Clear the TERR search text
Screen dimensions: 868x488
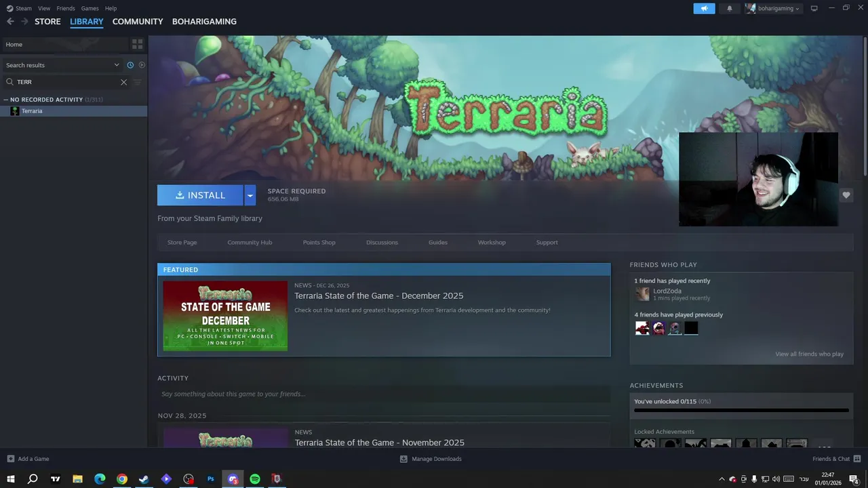[123, 82]
